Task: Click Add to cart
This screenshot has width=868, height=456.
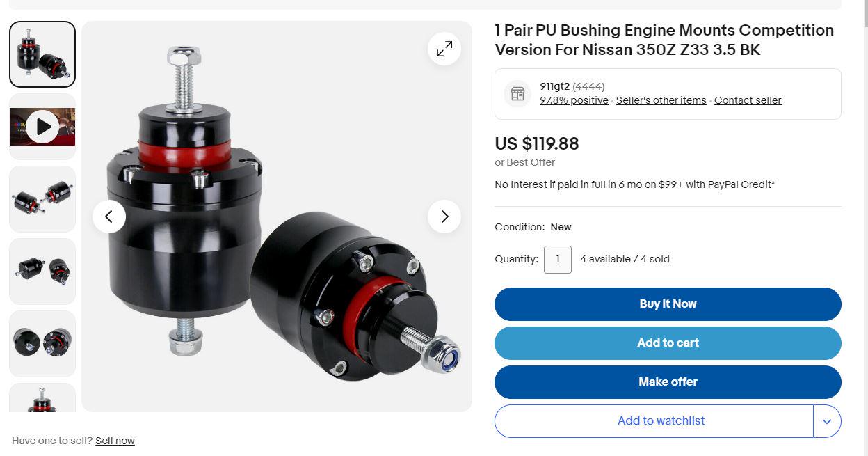Action: coord(668,343)
